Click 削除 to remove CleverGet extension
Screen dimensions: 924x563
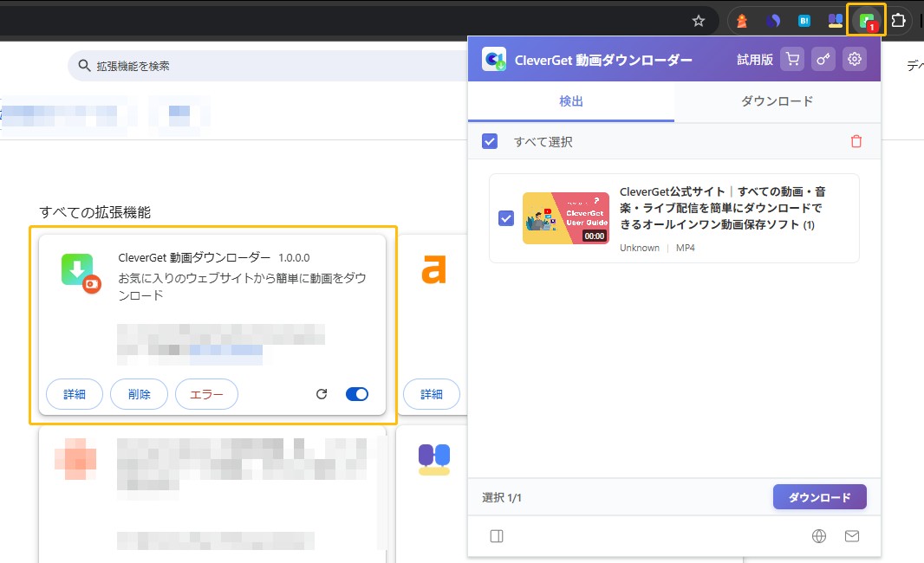139,394
